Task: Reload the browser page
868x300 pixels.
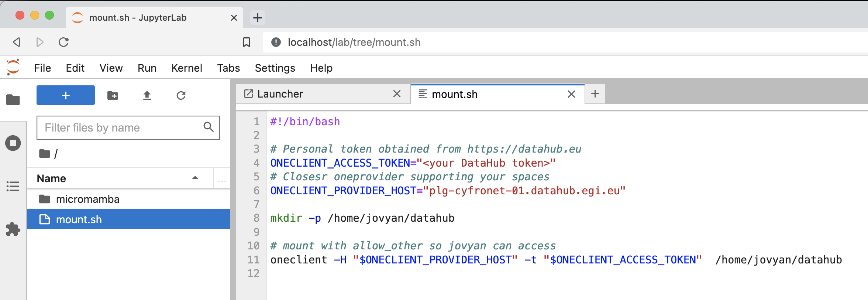Action: tap(63, 42)
